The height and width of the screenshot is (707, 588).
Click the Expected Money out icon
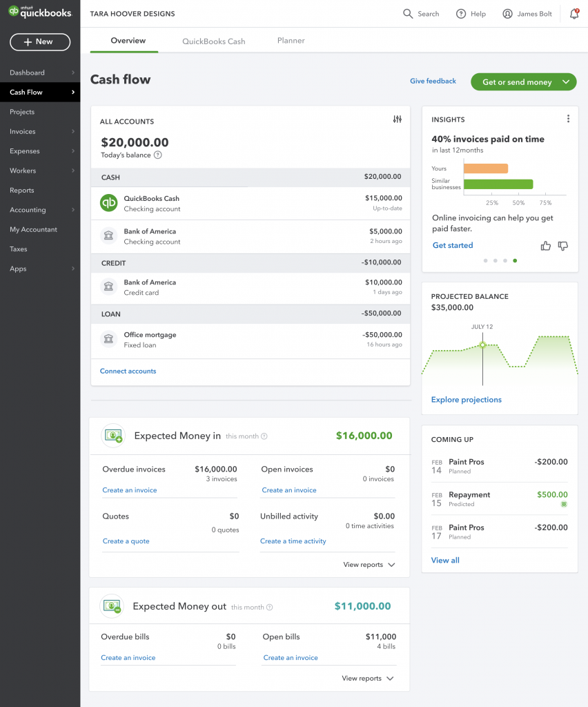pyautogui.click(x=112, y=606)
